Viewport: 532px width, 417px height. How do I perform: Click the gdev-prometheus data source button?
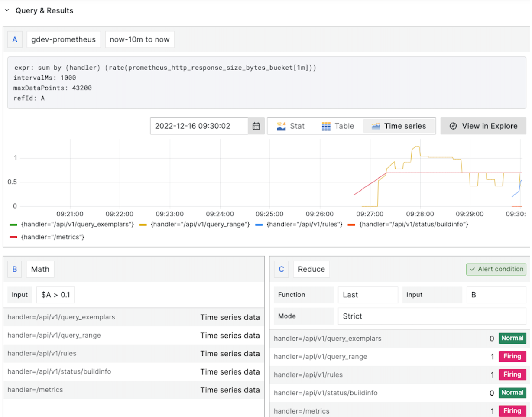click(x=63, y=39)
